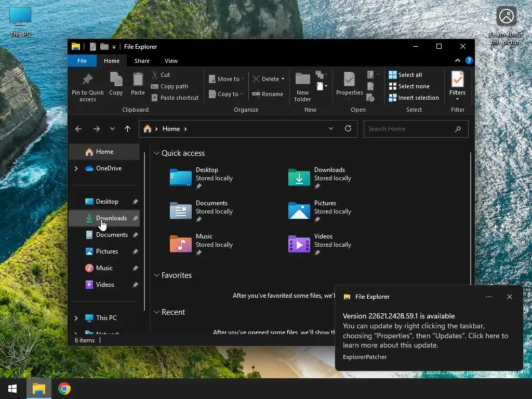532x399 pixels.
Task: Select Downloads in navigation pane
Action: [104, 218]
